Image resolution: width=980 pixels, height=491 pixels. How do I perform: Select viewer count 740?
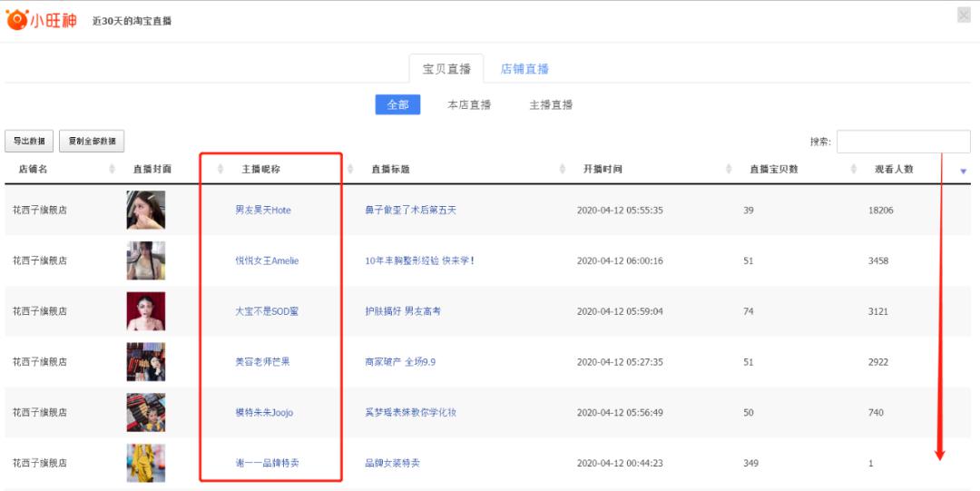click(x=876, y=413)
